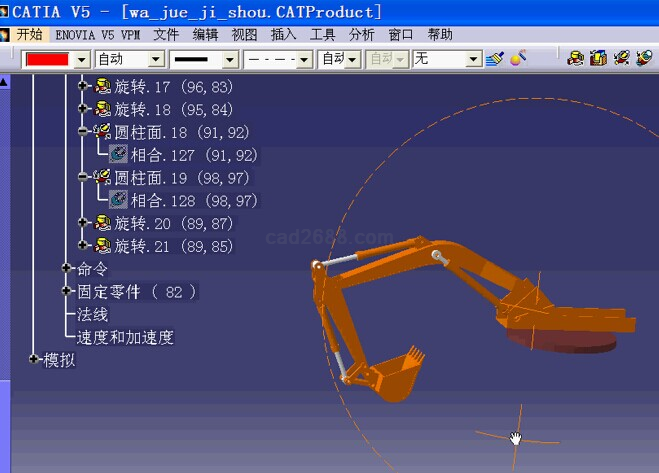659x473 pixels.
Task: Click the red color swatch
Action: click(47, 59)
